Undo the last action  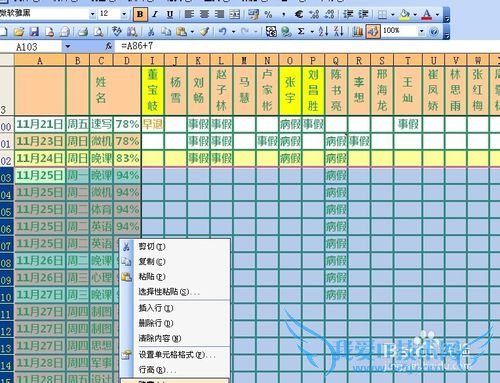[223, 32]
